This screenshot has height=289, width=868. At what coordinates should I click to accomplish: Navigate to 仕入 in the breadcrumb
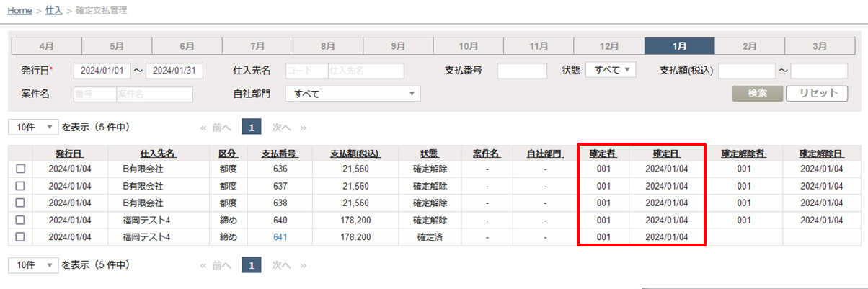[x=53, y=11]
